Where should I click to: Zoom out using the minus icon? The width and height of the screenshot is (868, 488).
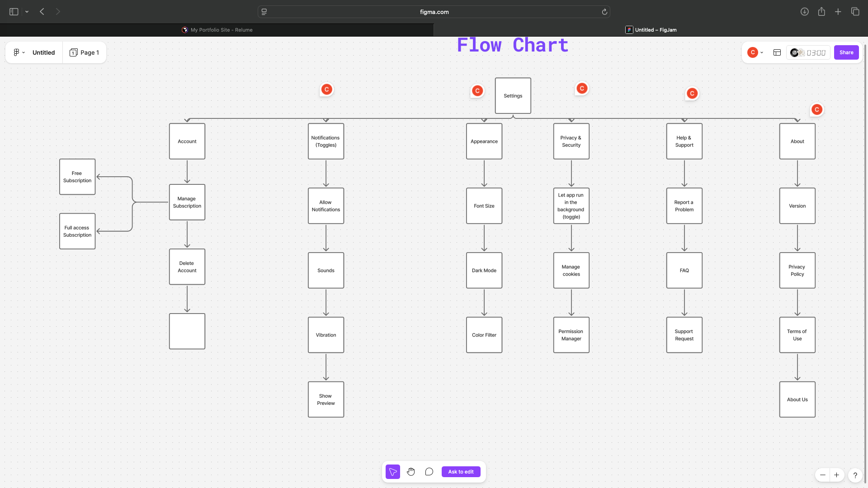coord(822,475)
